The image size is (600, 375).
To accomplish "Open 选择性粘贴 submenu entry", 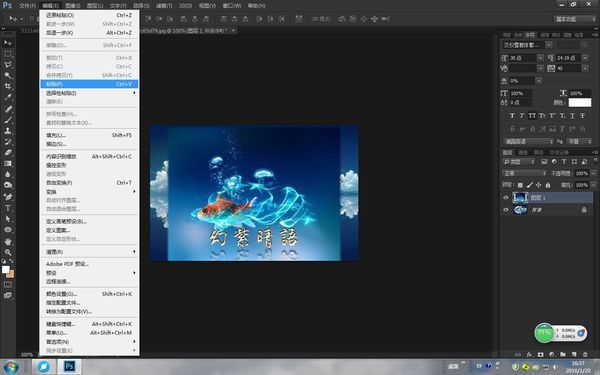I will pos(89,93).
